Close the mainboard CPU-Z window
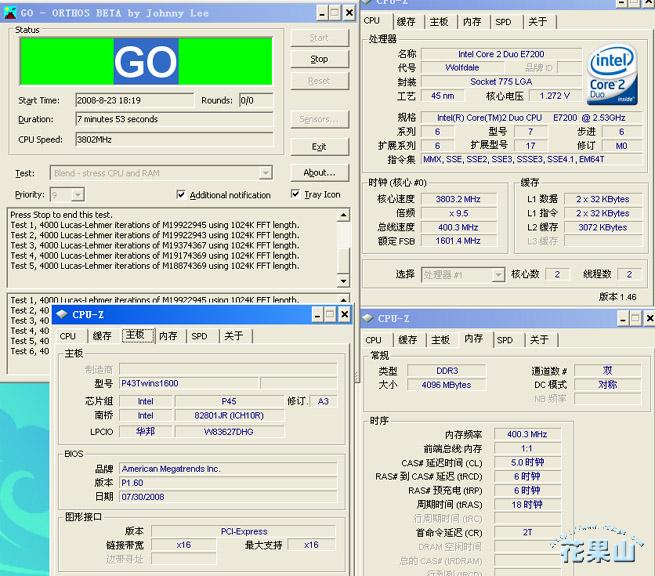The image size is (655, 576). [x=345, y=314]
